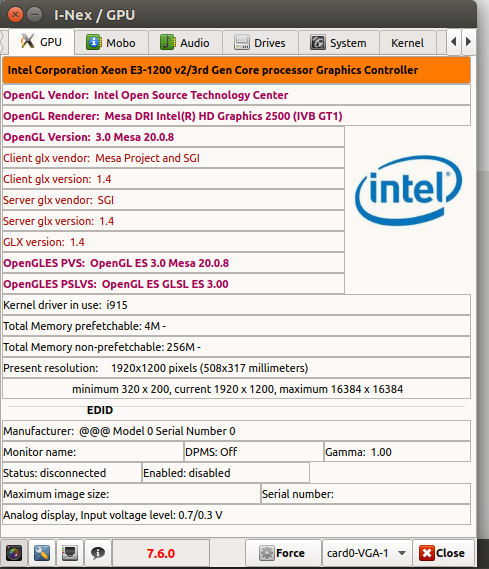
Task: Click the GPU tab icon
Action: click(28, 41)
